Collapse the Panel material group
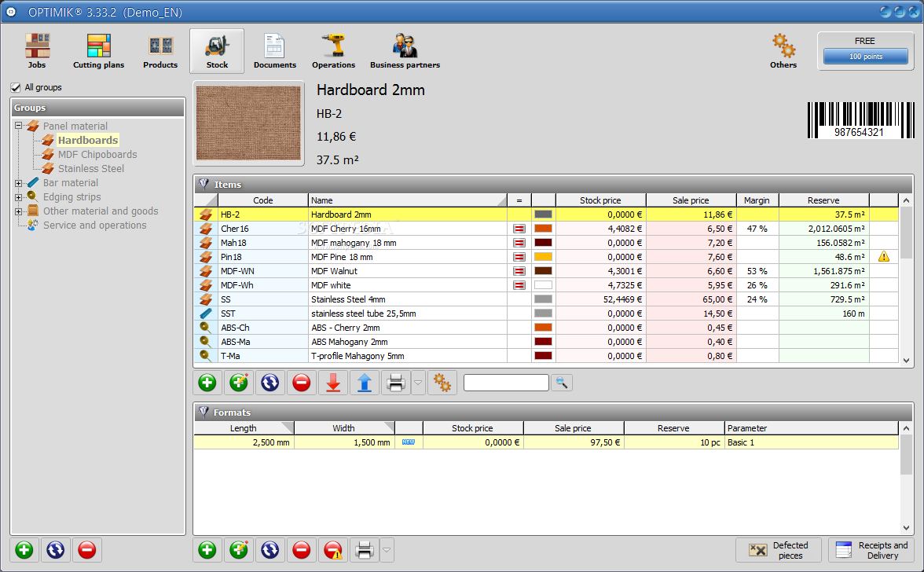The image size is (924, 572). (x=18, y=126)
